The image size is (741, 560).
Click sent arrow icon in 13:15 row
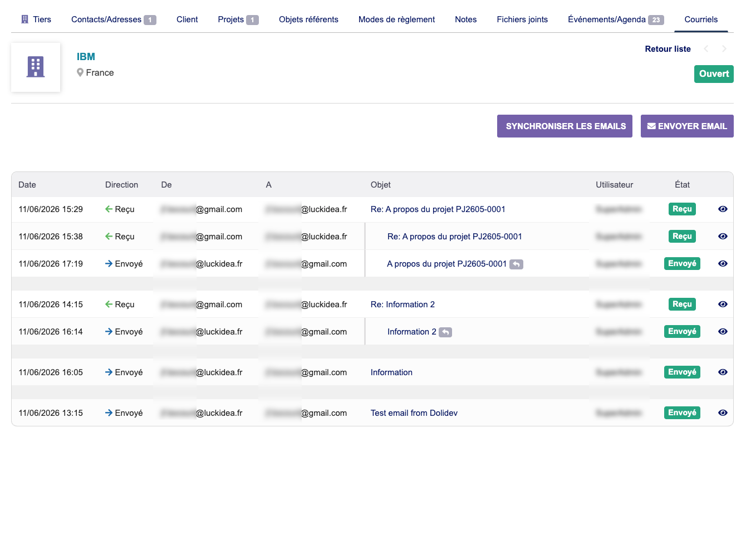[x=109, y=413]
